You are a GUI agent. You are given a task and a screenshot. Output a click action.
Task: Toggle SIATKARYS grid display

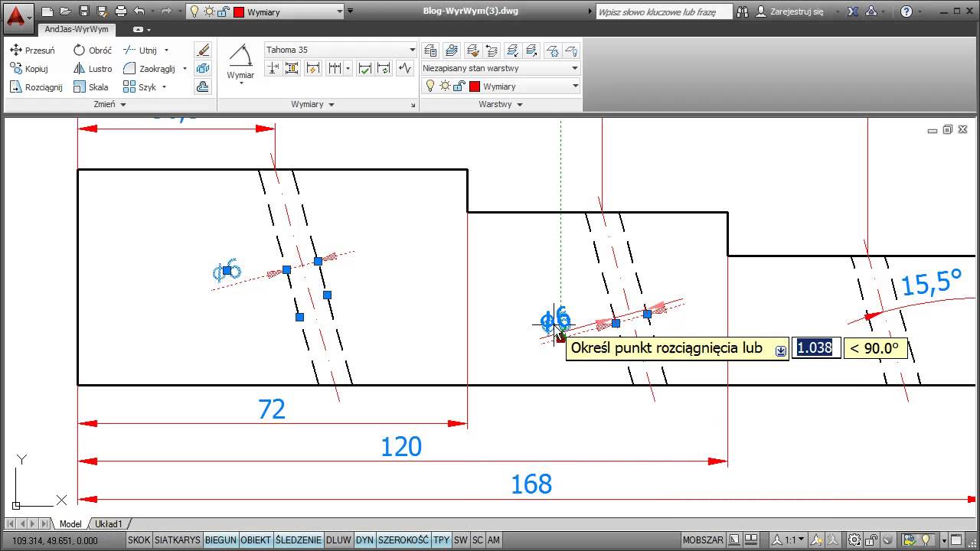(178, 540)
